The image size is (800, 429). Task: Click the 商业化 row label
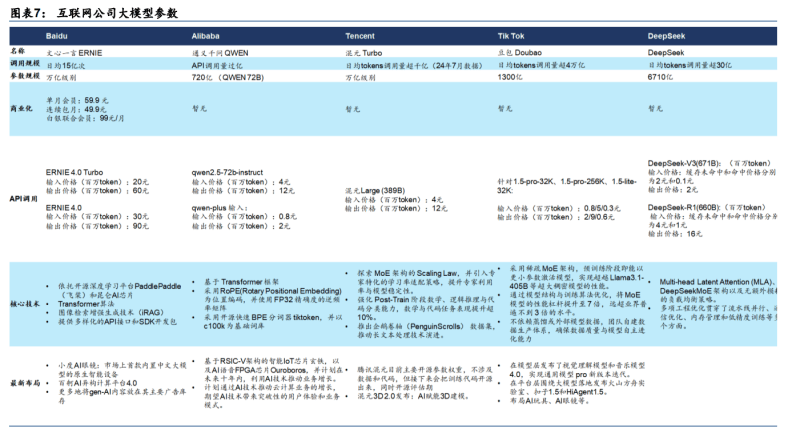coord(21,108)
